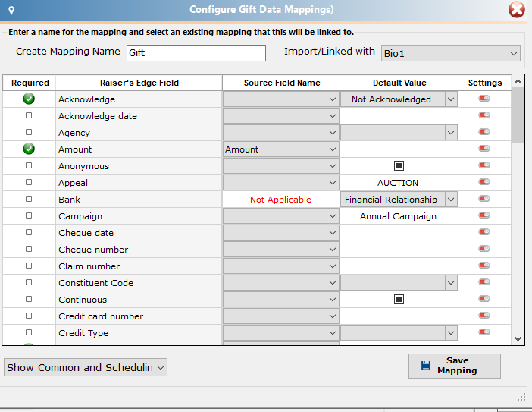Image resolution: width=532 pixels, height=412 pixels.
Task: Check the Required box for Anonymous
Action: [29, 165]
